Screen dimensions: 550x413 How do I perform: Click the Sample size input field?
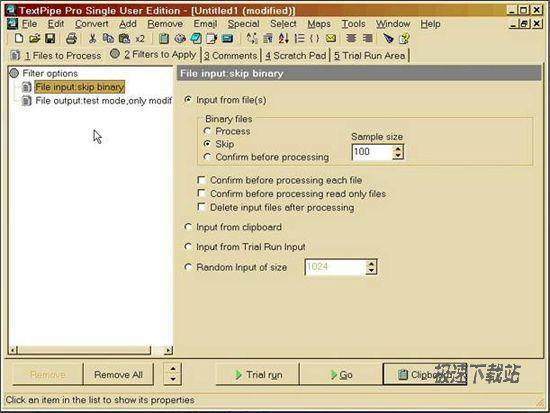371,152
